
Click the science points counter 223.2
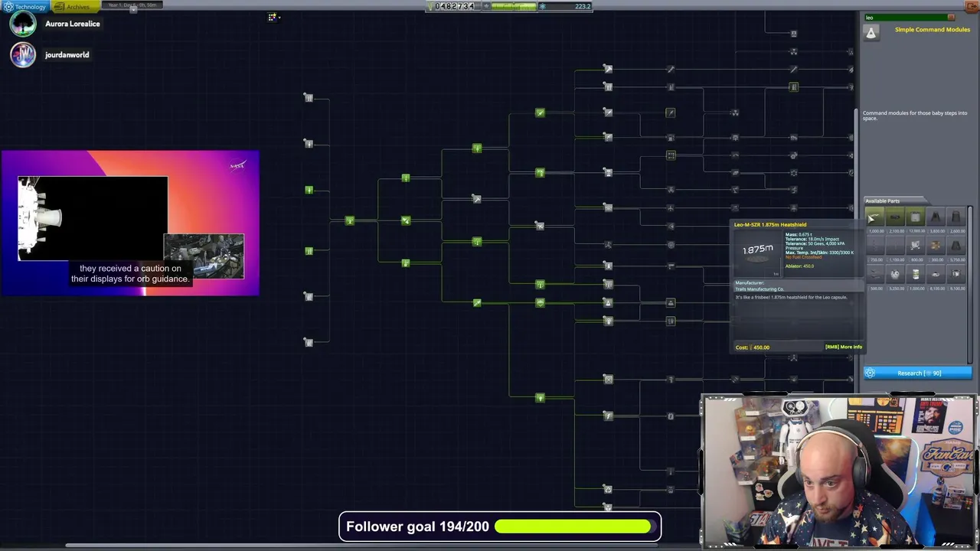click(566, 6)
